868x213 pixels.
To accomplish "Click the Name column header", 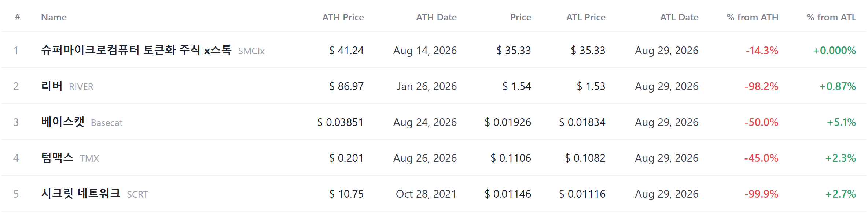I will (54, 17).
